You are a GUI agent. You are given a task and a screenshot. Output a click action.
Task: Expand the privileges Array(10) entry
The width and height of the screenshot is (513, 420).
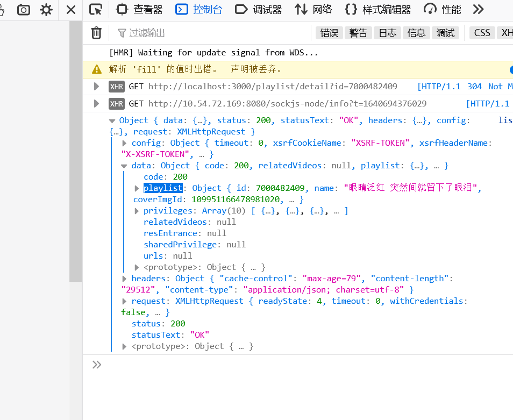coord(136,210)
